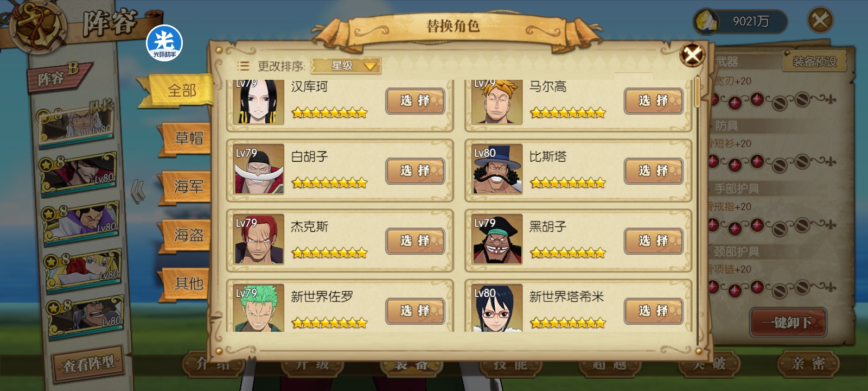This screenshot has height=391, width=868.
Task: Pick the captain 队长 slot in the lineup
Action: pos(78,123)
